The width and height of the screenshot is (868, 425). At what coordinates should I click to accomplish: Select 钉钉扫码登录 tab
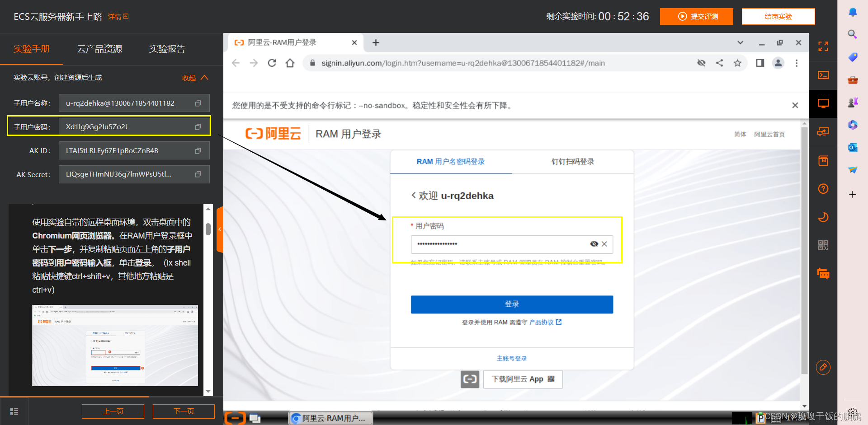573,162
